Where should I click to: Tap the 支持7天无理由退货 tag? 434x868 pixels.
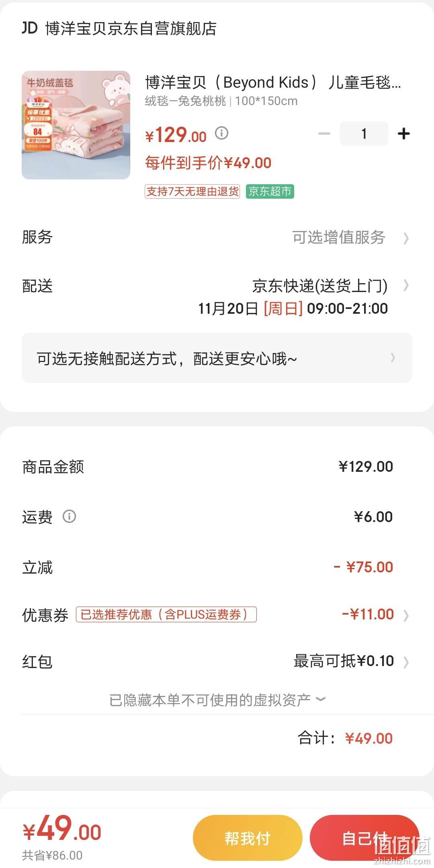pyautogui.click(x=192, y=191)
